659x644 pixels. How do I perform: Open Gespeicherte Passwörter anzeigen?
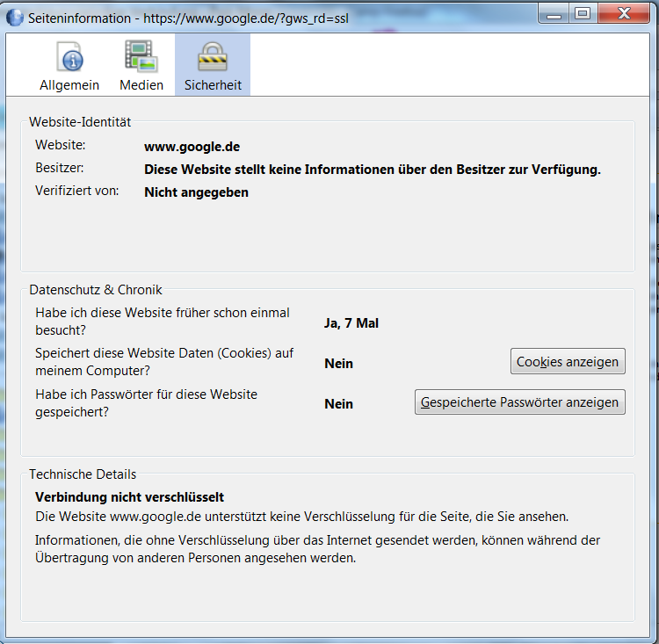(x=520, y=402)
